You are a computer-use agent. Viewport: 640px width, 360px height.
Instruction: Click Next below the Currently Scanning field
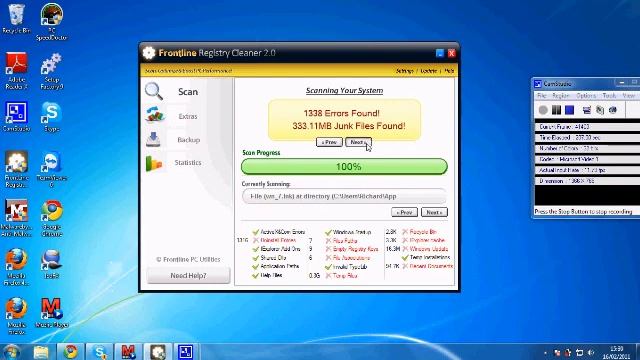(x=434, y=212)
